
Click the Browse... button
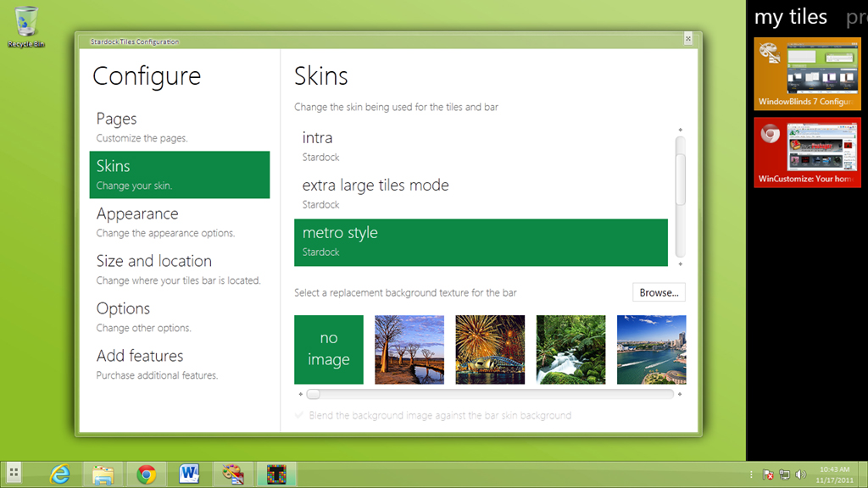click(x=659, y=292)
